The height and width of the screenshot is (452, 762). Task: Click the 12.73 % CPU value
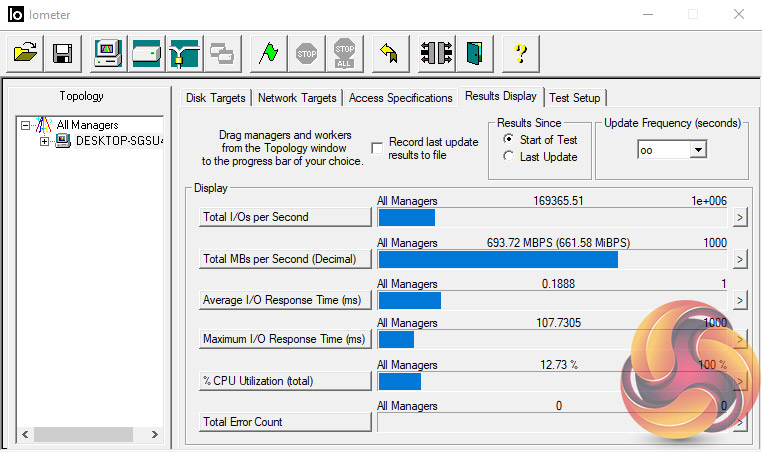click(559, 365)
